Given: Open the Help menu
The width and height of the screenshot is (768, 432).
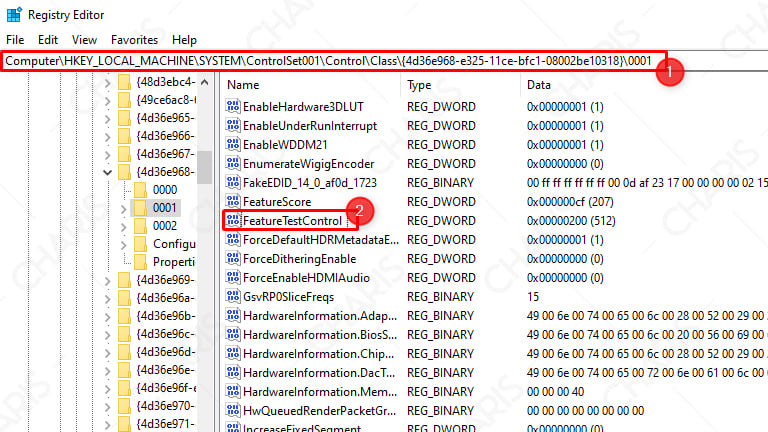Looking at the screenshot, I should tap(184, 40).
